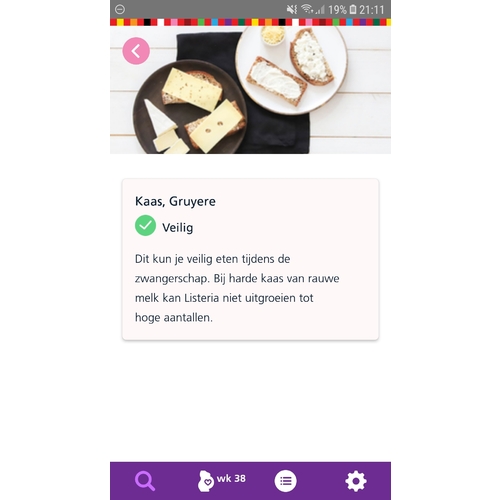
Task: Open the pregnancy week 38 tab
Action: pos(222,481)
